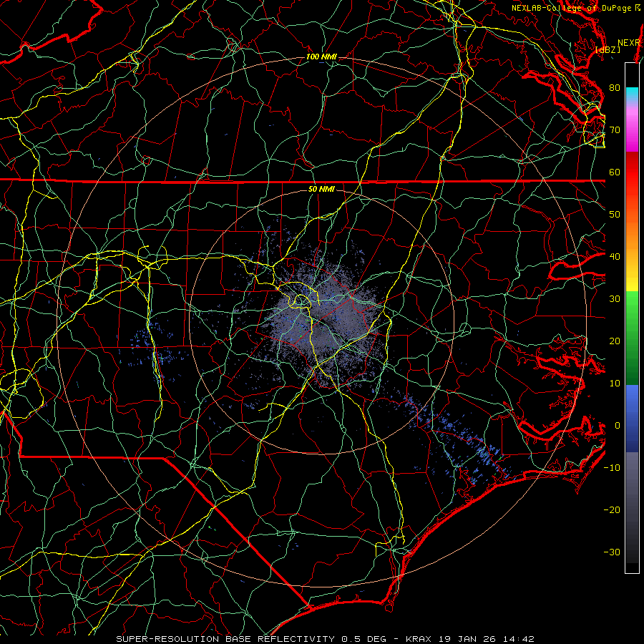Select the 20 tick label on the dBZ scale
Viewport: 644px width, 644px height.
coord(615,341)
